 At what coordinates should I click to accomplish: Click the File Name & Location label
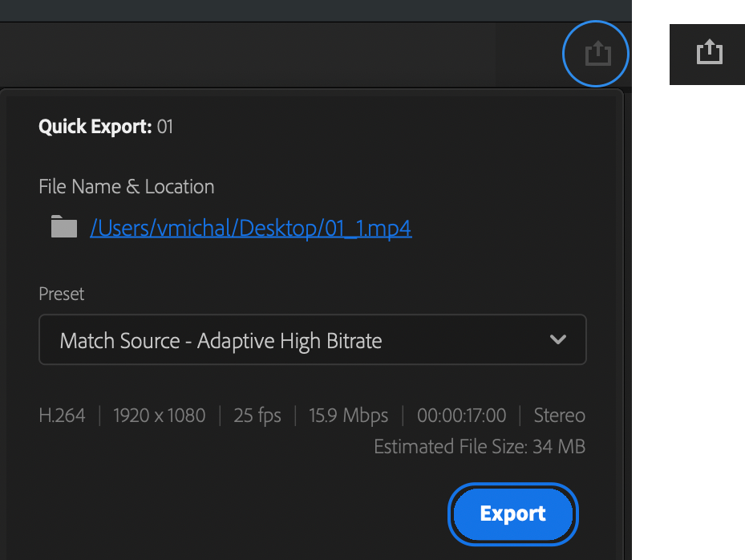[x=127, y=186]
